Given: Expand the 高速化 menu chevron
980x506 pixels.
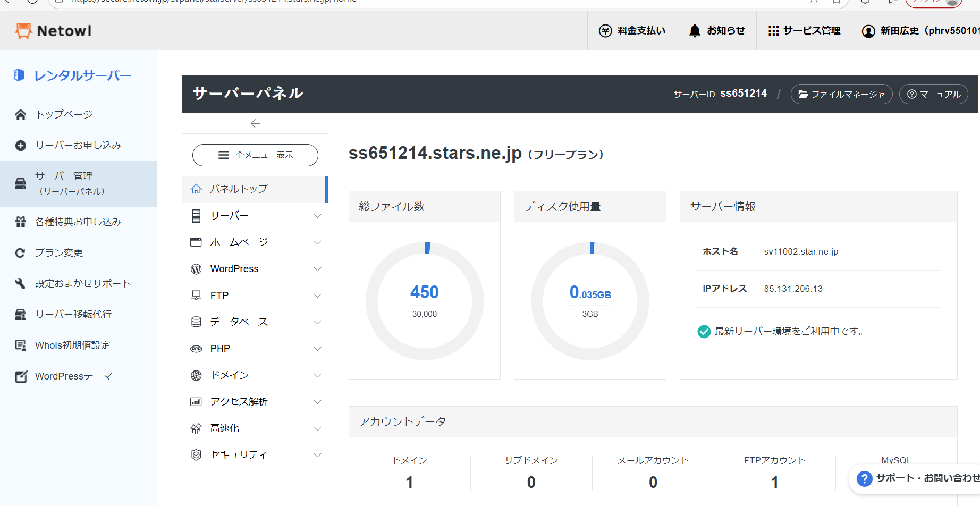Looking at the screenshot, I should point(317,428).
